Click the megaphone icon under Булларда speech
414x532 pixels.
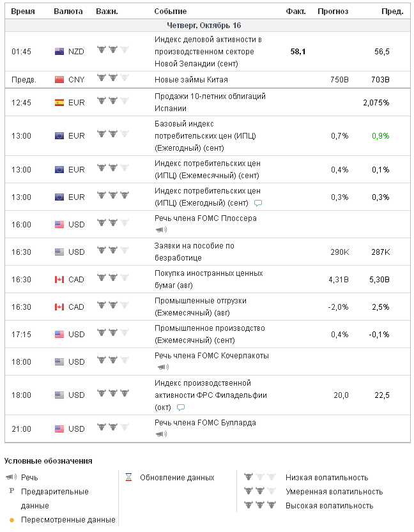(161, 434)
